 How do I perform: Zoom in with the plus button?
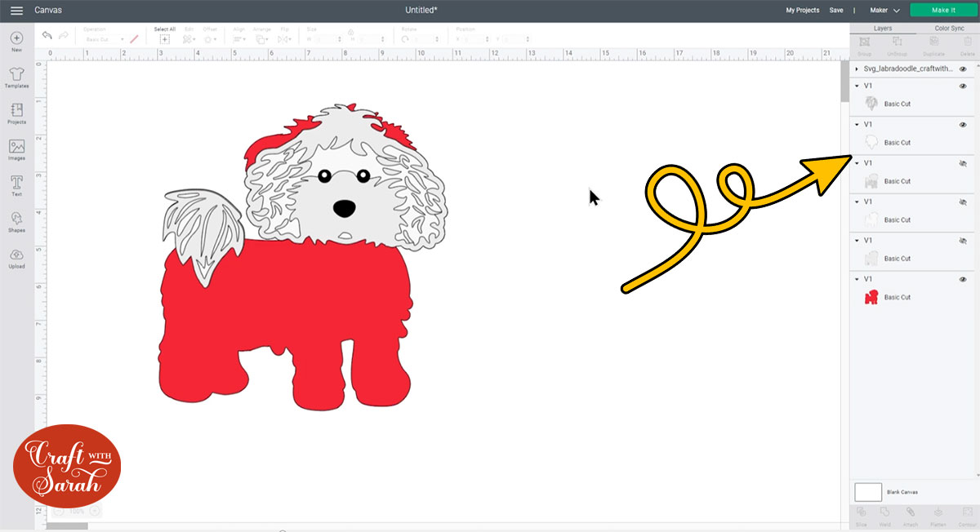[x=95, y=511]
